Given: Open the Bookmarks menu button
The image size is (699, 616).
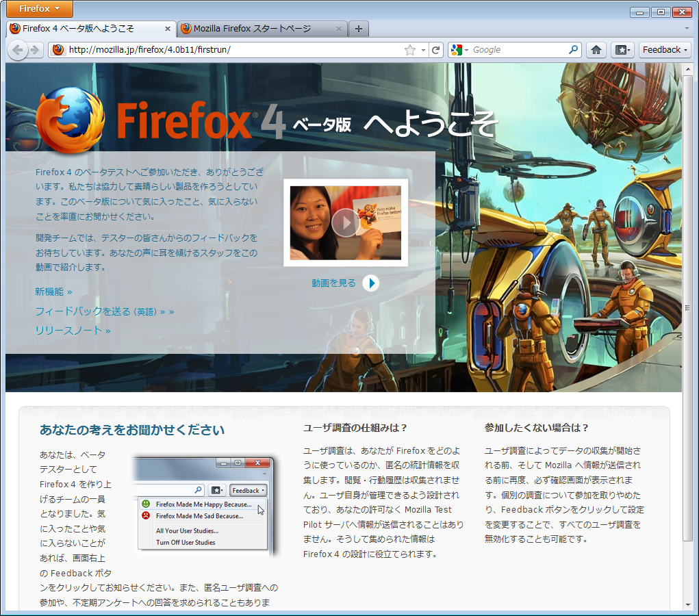Looking at the screenshot, I should click(x=622, y=50).
